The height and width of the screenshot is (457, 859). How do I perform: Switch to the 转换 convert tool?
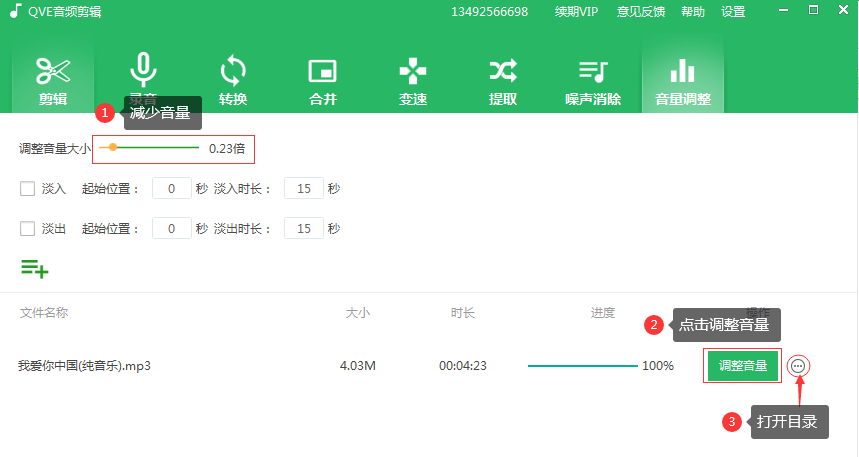232,79
